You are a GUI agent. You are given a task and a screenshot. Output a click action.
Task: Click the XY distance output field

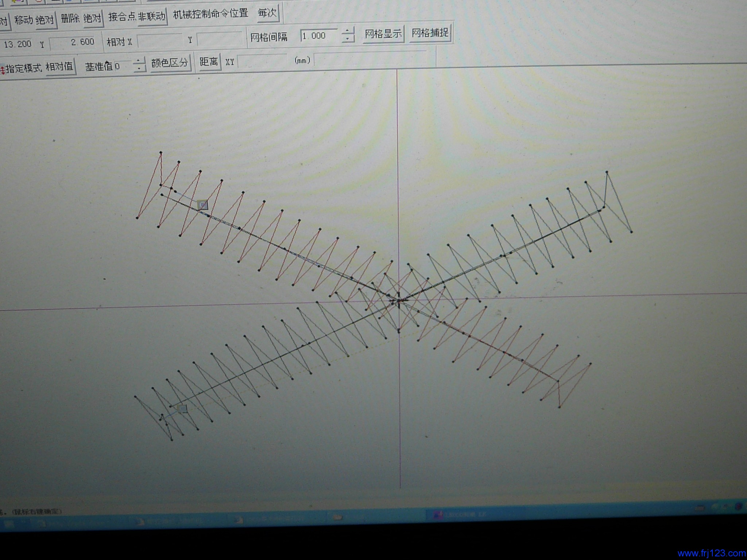262,61
